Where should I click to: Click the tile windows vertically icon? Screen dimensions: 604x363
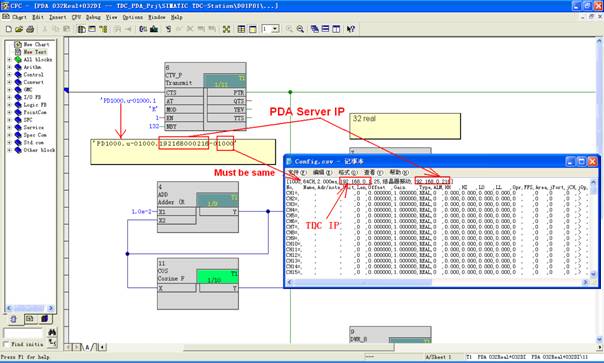[x=336, y=29]
